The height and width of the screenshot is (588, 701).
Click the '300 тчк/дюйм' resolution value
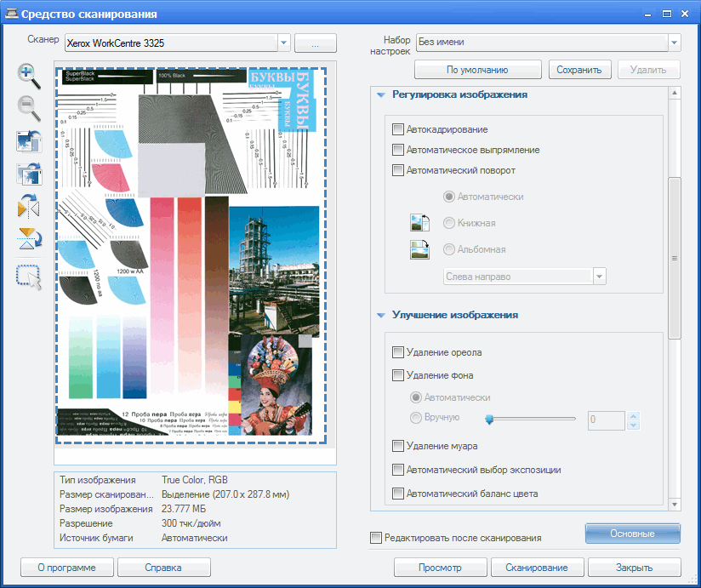(191, 523)
